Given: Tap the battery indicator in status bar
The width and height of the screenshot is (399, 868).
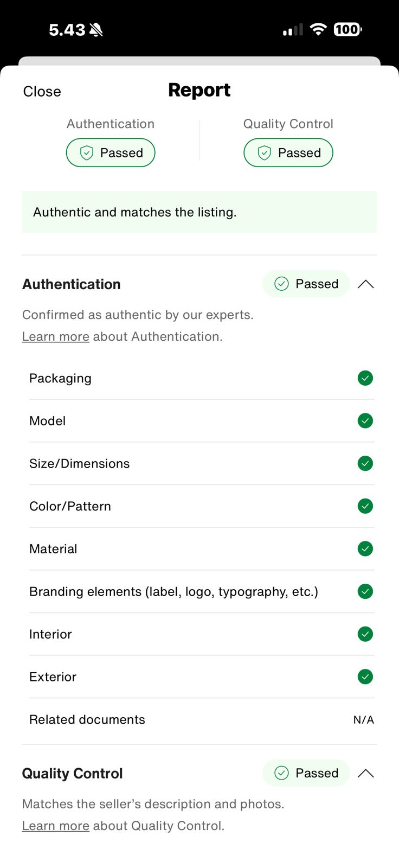Looking at the screenshot, I should [347, 29].
